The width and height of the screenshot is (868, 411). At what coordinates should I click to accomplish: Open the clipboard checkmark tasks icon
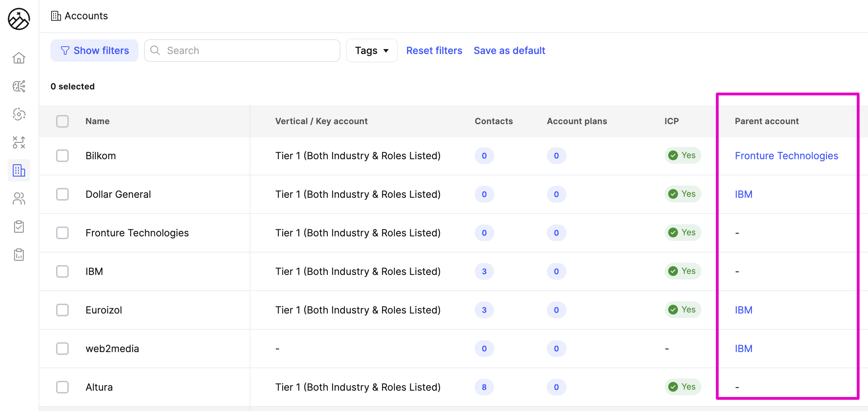[x=19, y=227]
